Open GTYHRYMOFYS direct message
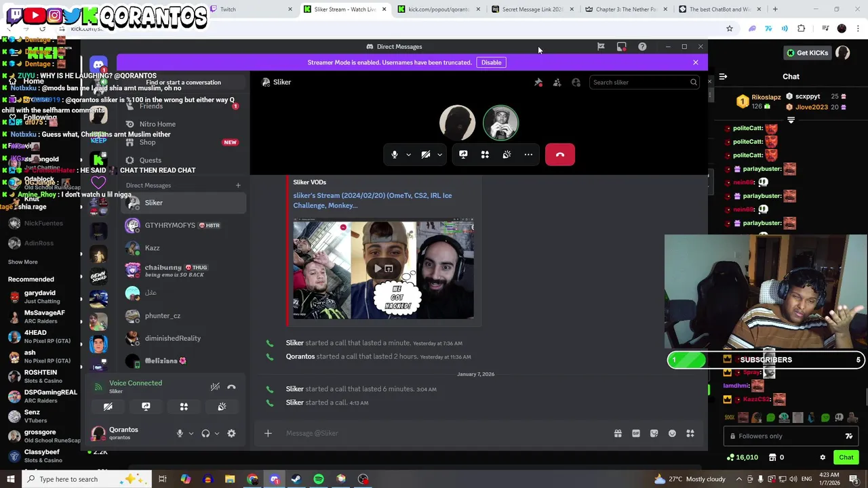 (183, 225)
